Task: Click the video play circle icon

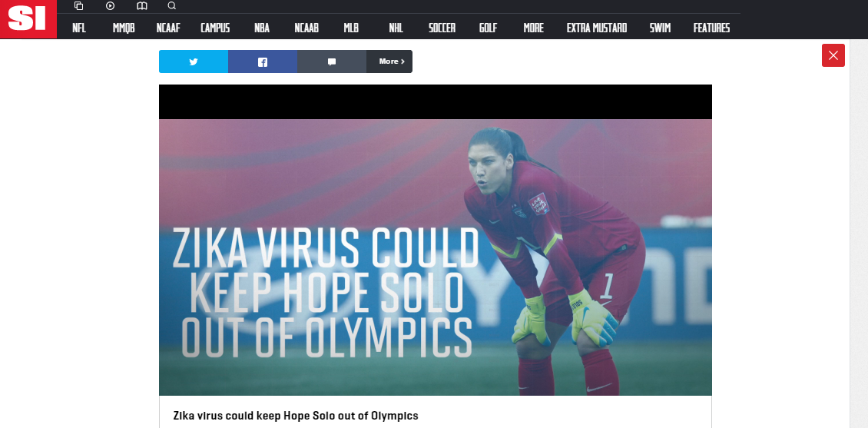Action: [x=110, y=6]
